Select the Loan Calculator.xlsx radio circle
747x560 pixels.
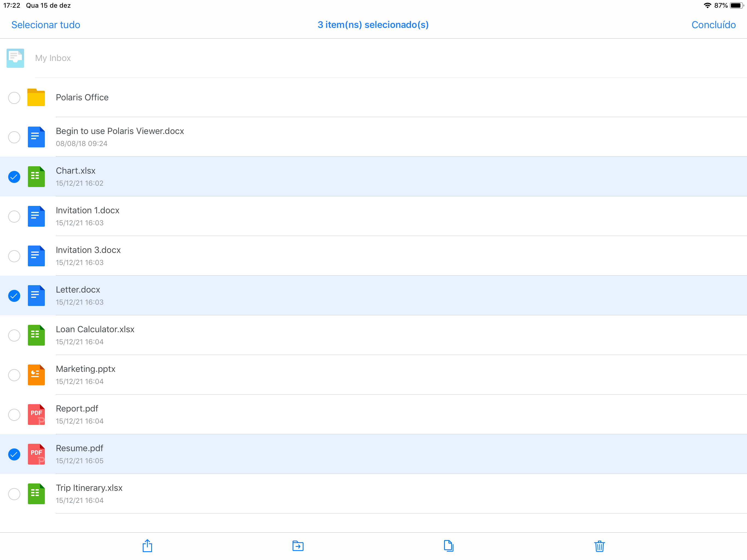[14, 336]
